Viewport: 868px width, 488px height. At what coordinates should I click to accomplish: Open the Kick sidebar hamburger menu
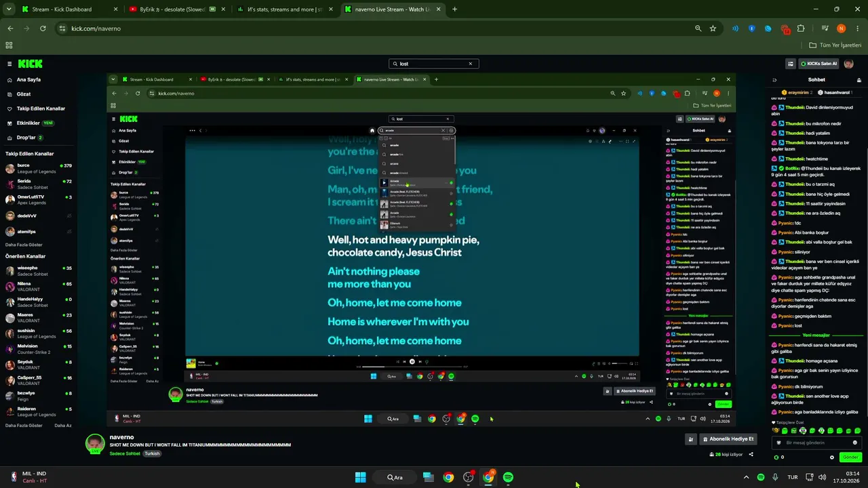9,64
